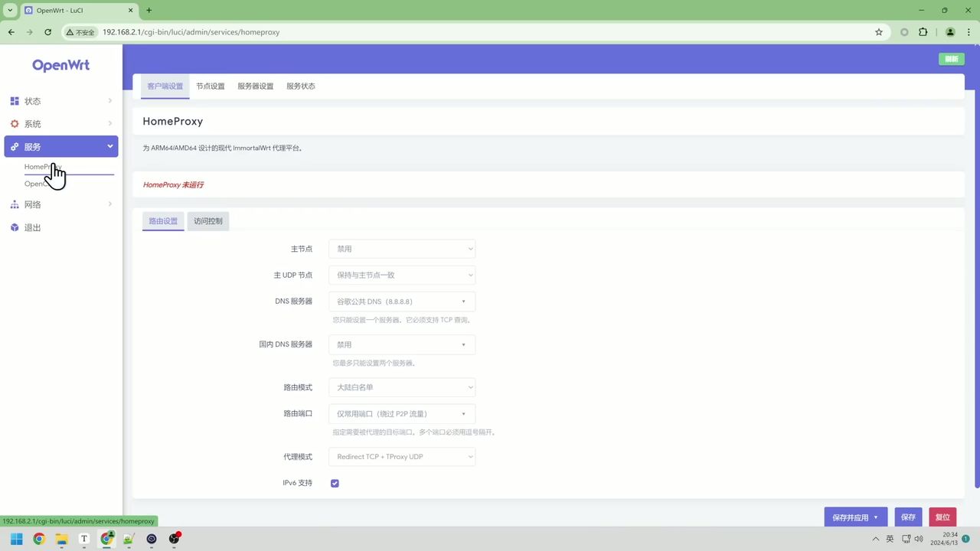Open the 主节点 dropdown
The image size is (980, 551).
point(402,248)
